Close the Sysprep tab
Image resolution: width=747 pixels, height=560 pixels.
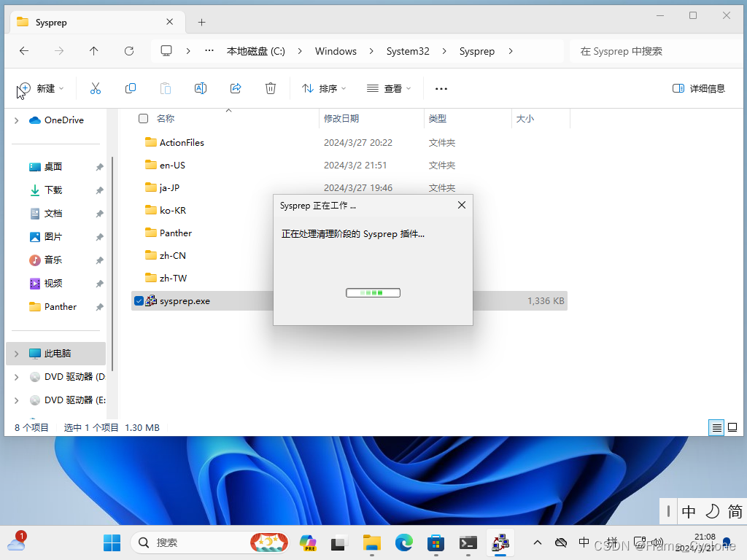[169, 22]
